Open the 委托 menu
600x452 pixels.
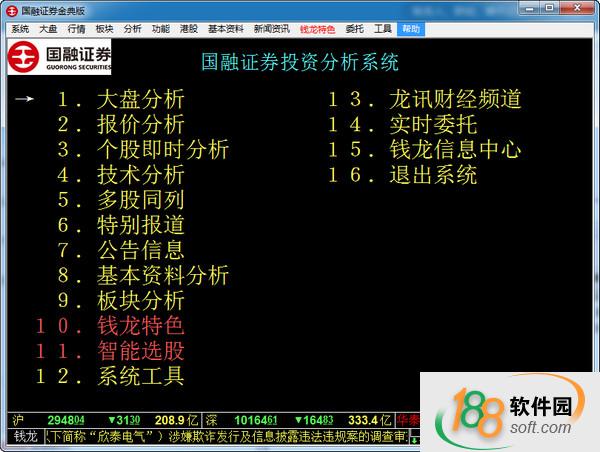coord(354,29)
